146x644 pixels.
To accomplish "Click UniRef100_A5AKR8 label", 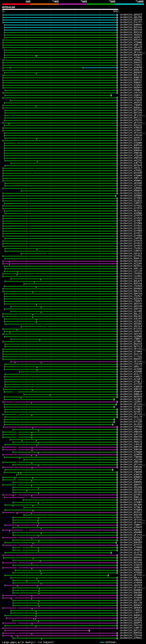I will pos(131,67).
